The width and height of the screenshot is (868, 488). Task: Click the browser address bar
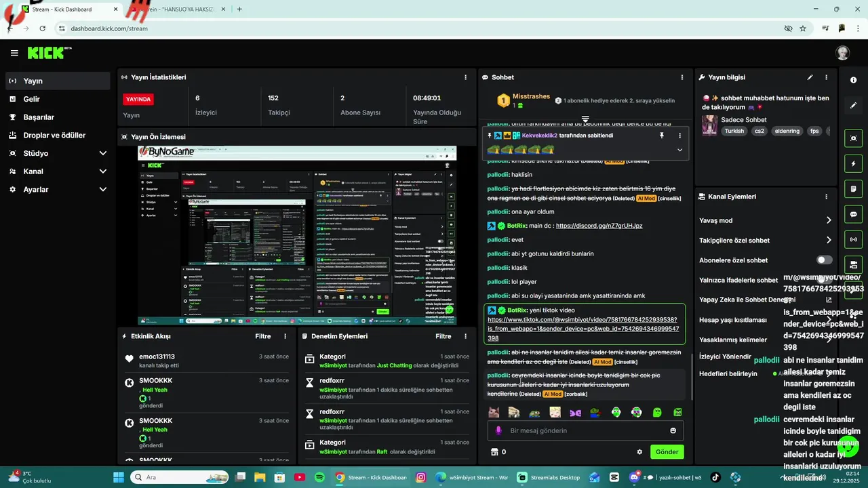pos(420,28)
